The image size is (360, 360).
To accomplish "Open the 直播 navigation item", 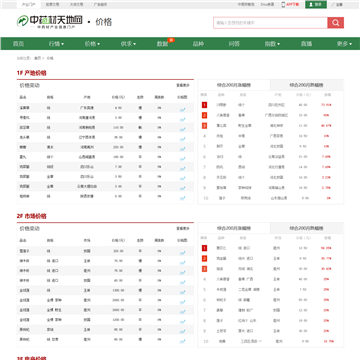I will tap(306, 44).
